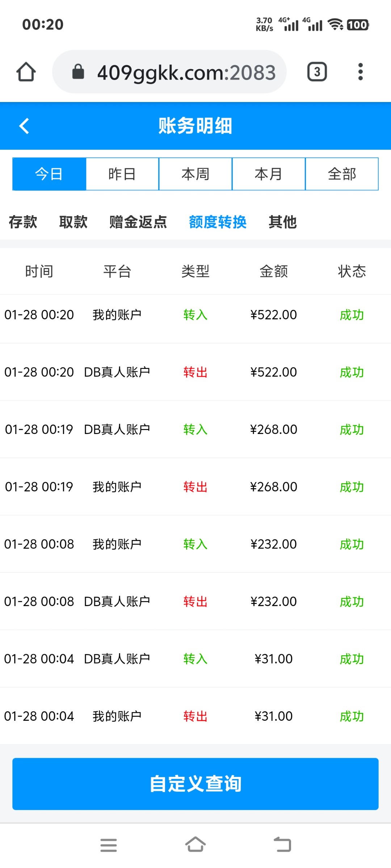Tap the address bar URL field

tap(186, 72)
